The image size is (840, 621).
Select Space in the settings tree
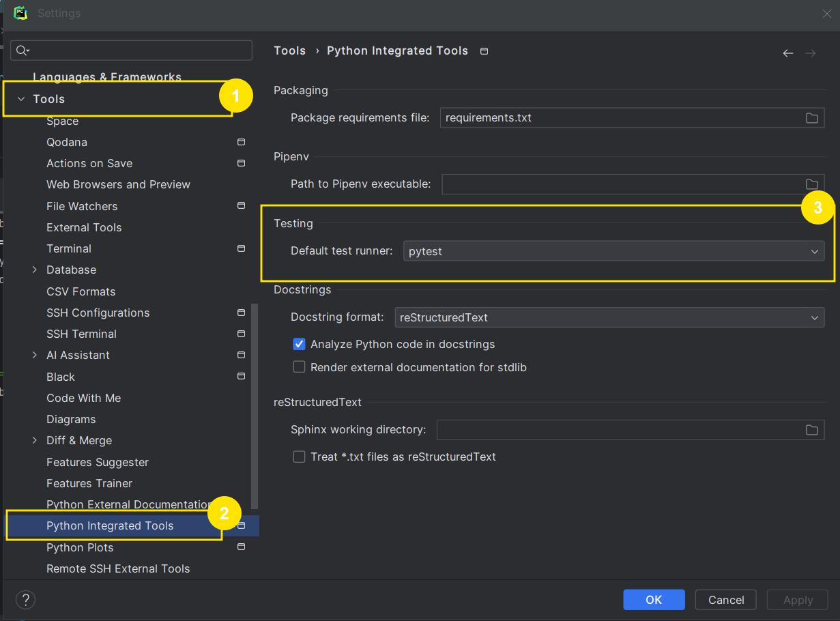(x=62, y=121)
